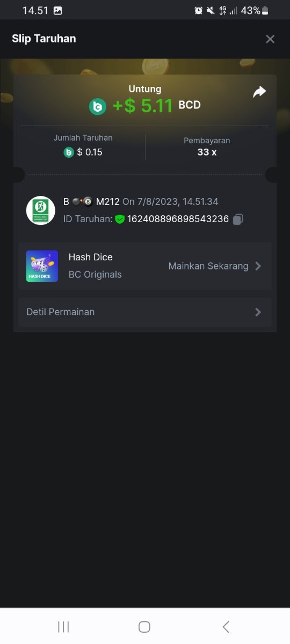This screenshot has height=644, width=290.
Task: Tap the Android home button
Action: (x=144, y=627)
